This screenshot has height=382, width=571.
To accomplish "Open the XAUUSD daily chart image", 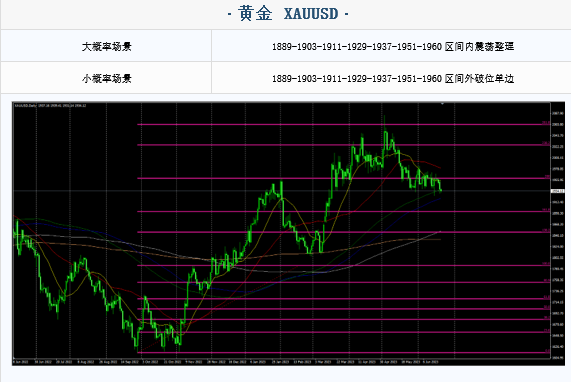I will point(288,233).
